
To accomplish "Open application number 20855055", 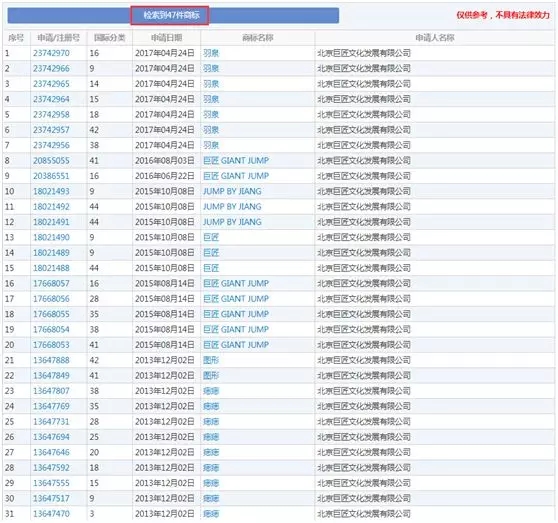I will (51, 160).
